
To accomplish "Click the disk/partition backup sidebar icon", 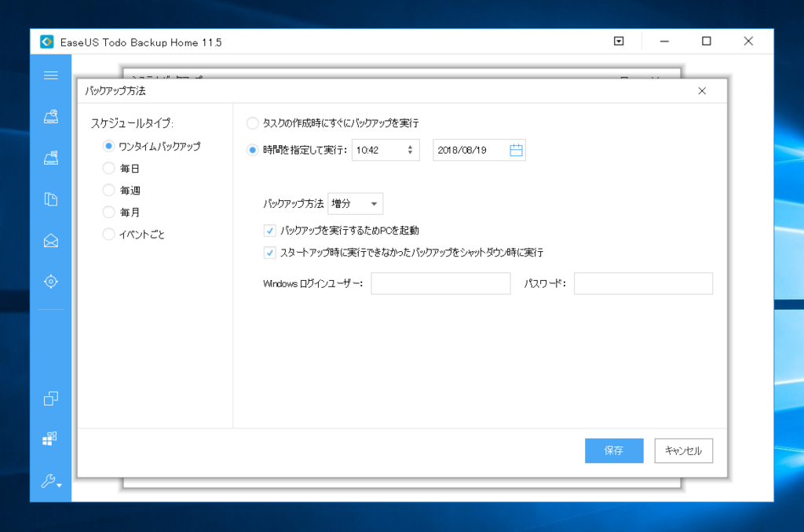I will pos(51,117).
